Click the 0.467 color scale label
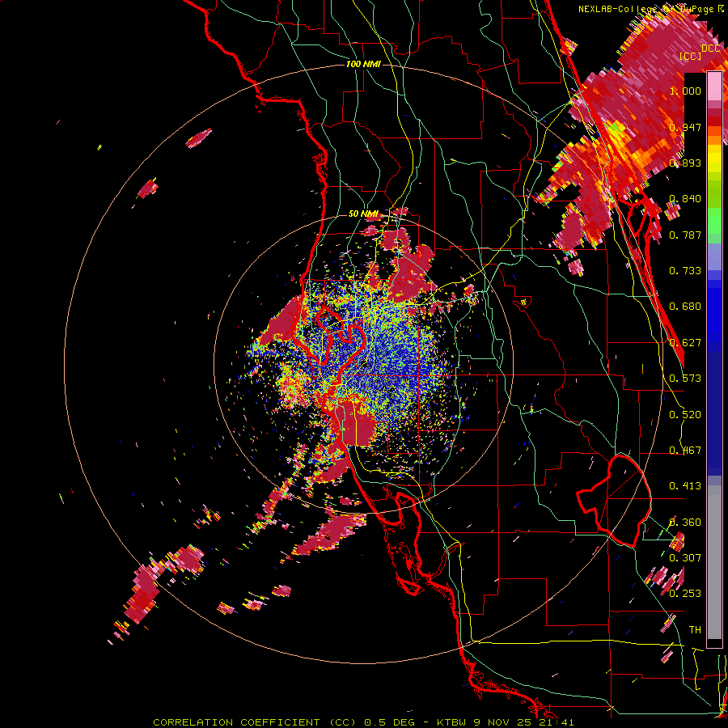This screenshot has width=728, height=728. pos(685,451)
